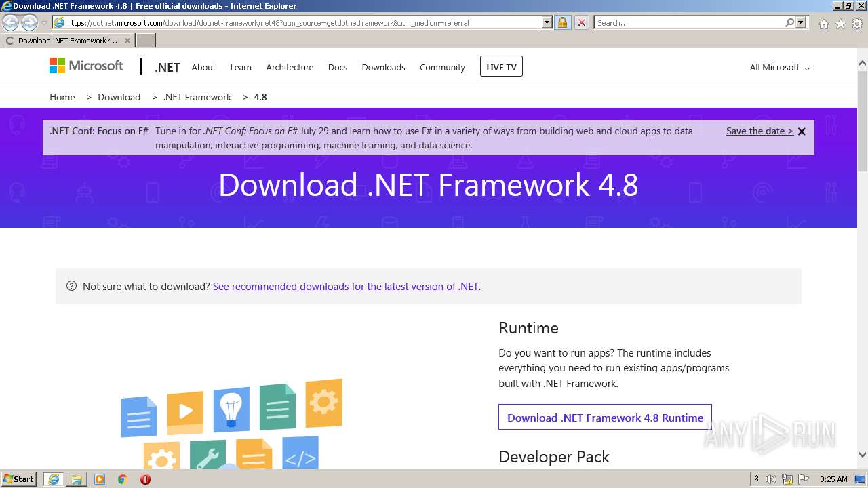Stop loading with the red X button
The image size is (868, 488).
[581, 23]
